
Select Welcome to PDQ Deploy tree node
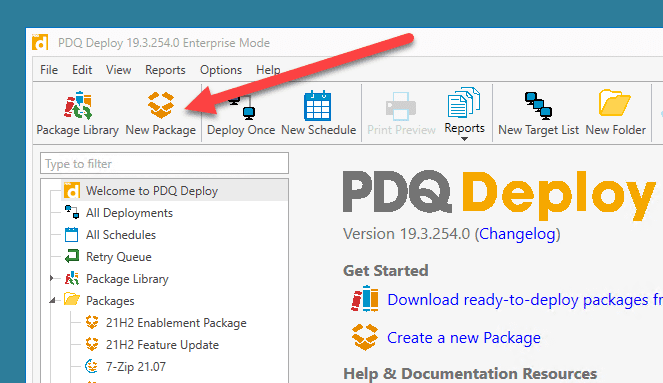click(x=152, y=191)
